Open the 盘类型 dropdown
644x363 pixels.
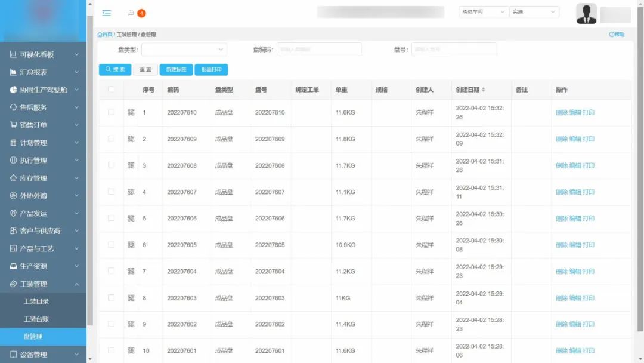coord(184,49)
